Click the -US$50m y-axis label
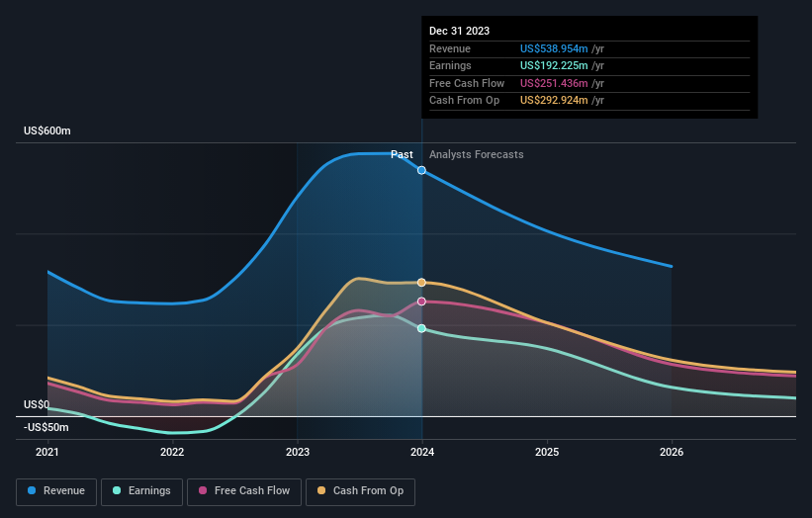This screenshot has width=812, height=518. click(x=45, y=427)
